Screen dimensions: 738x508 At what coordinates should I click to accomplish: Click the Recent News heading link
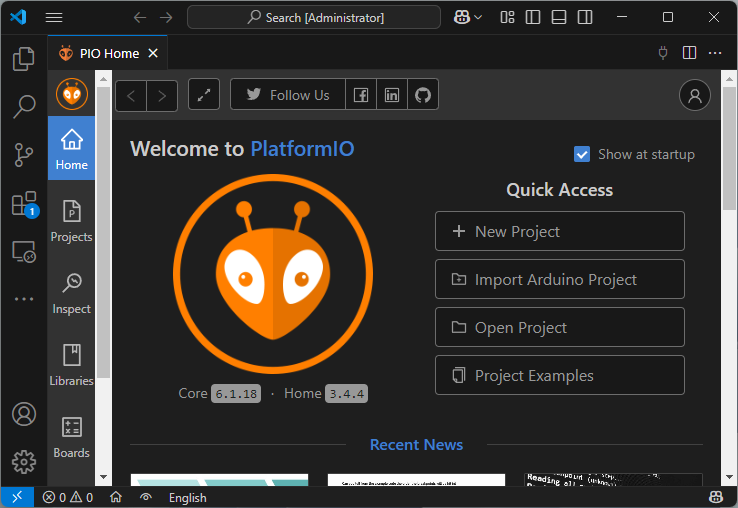(x=416, y=444)
